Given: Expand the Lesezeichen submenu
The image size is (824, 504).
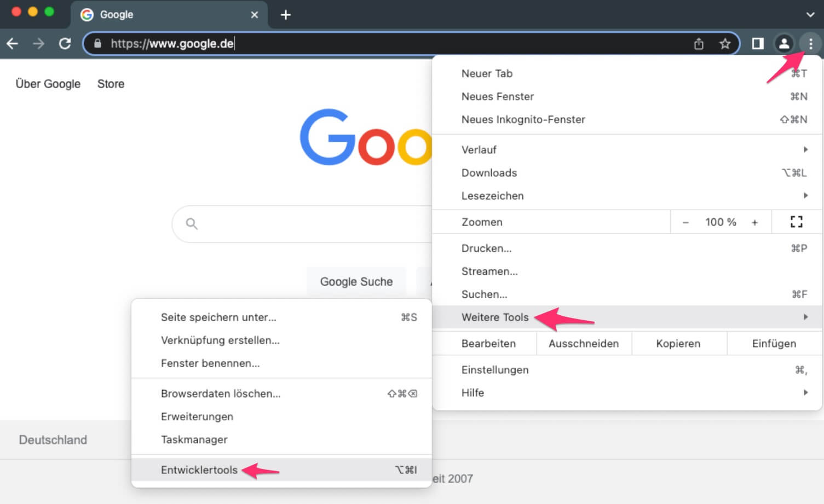Looking at the screenshot, I should [x=492, y=195].
